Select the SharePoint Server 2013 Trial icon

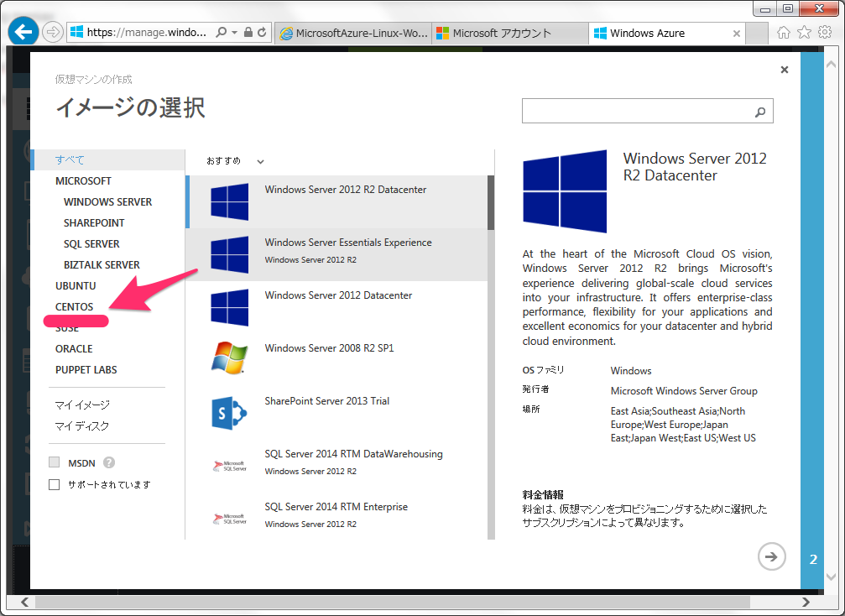pyautogui.click(x=230, y=413)
